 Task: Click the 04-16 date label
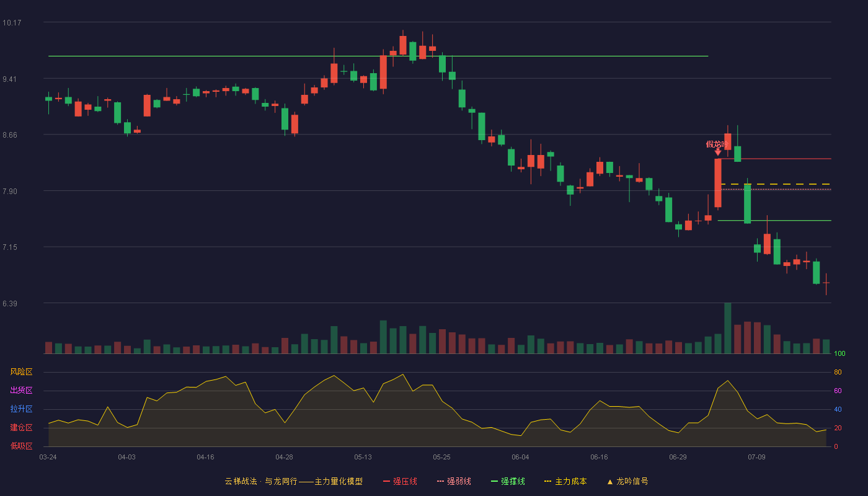(x=205, y=457)
